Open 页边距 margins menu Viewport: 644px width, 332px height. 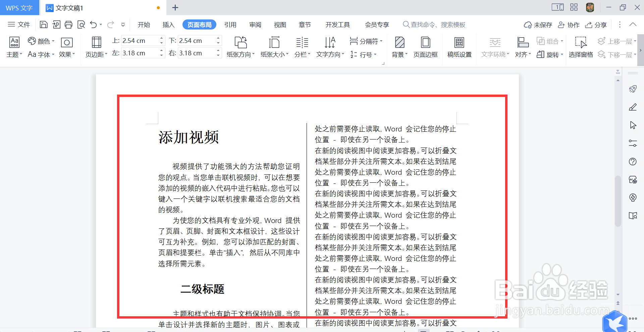[x=96, y=47]
